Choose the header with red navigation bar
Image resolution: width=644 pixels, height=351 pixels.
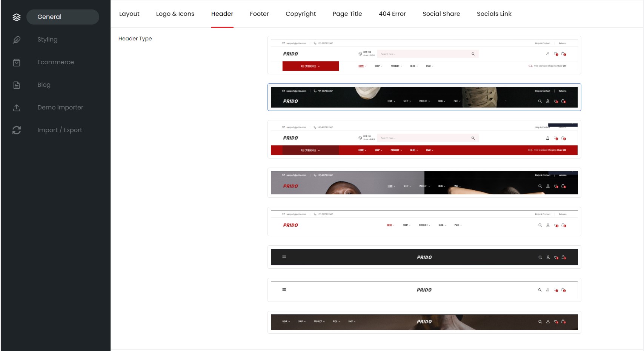(424, 139)
